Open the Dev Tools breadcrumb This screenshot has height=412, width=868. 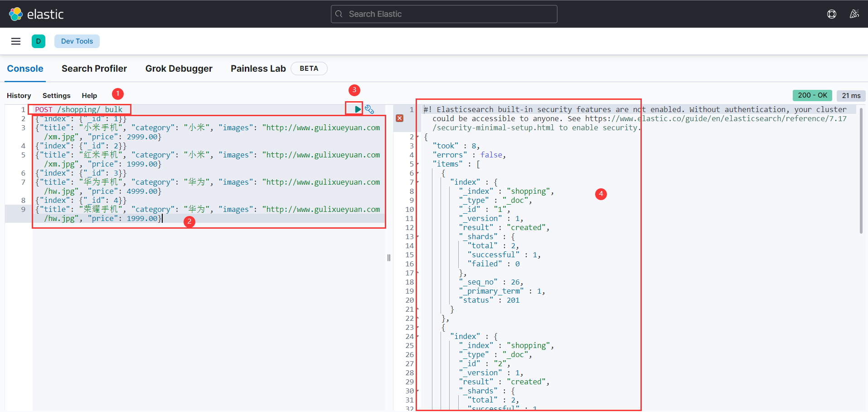tap(77, 41)
